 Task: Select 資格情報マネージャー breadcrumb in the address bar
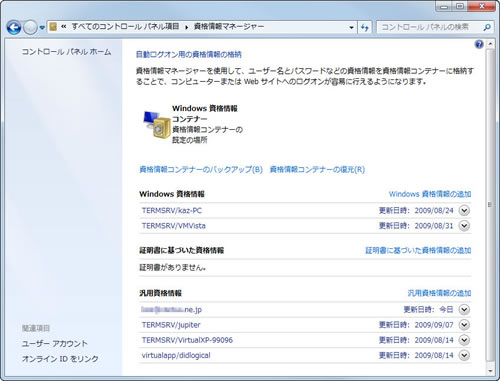click(x=229, y=26)
